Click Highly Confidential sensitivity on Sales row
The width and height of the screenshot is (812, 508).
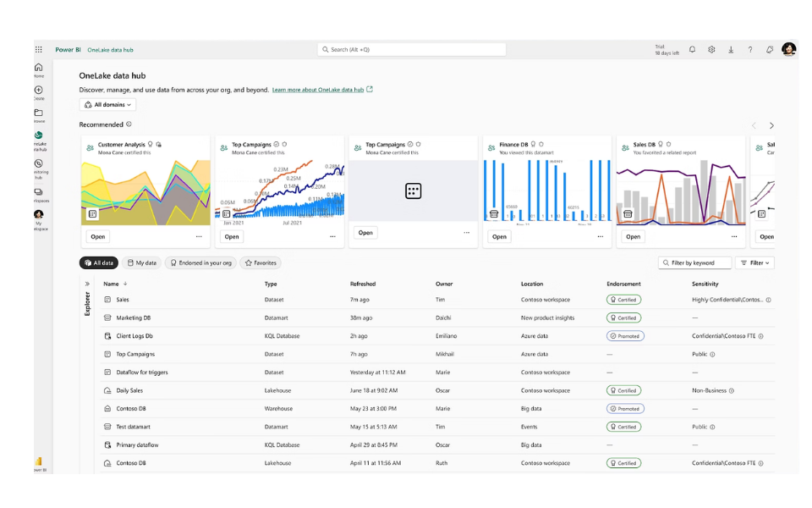coord(727,300)
